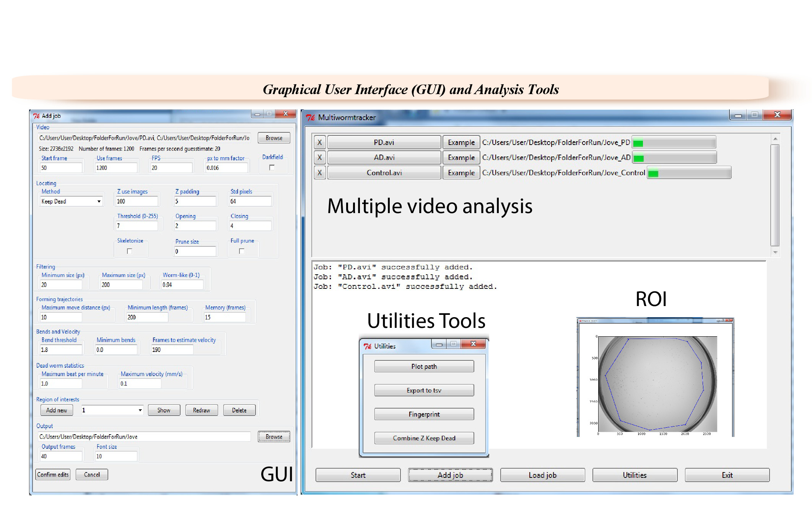
Task: Click the Multiwormtracker window title icon
Action: [x=310, y=117]
